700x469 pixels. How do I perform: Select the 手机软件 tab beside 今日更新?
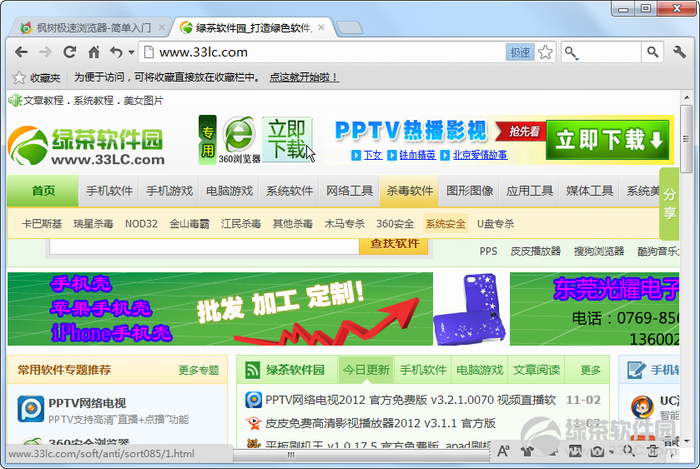(x=423, y=370)
